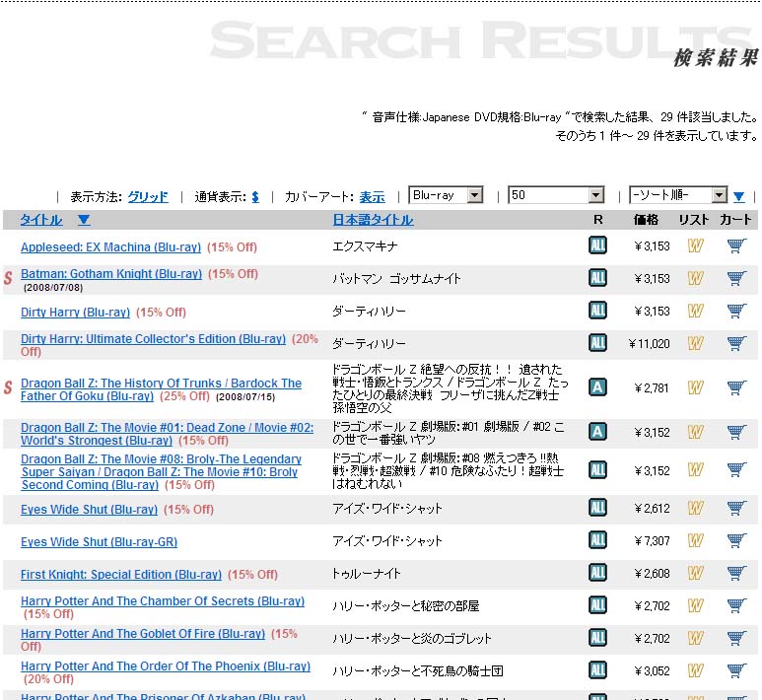Add Appleseed: EX Machina to cart

pyautogui.click(x=736, y=245)
